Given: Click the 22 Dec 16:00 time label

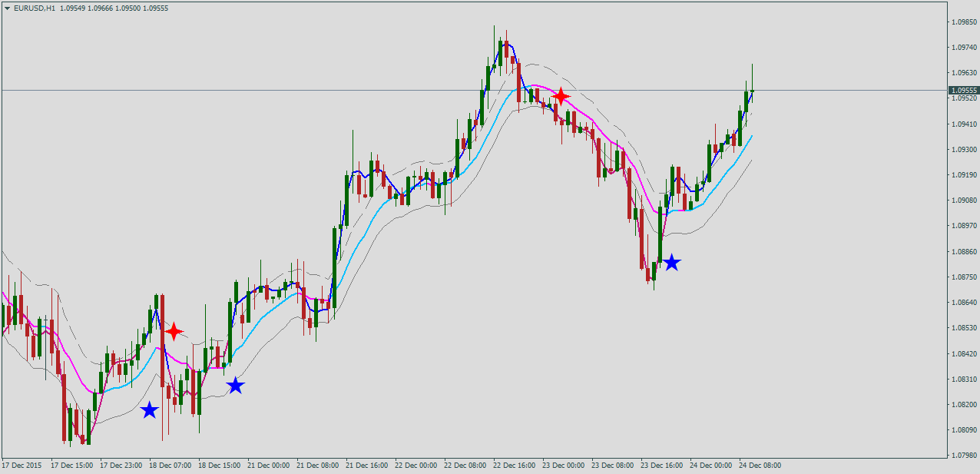Looking at the screenshot, I should (x=513, y=465).
